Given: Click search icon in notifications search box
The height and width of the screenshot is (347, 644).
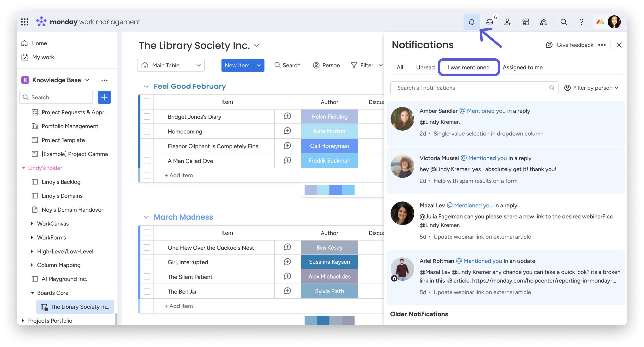Looking at the screenshot, I should pos(552,88).
